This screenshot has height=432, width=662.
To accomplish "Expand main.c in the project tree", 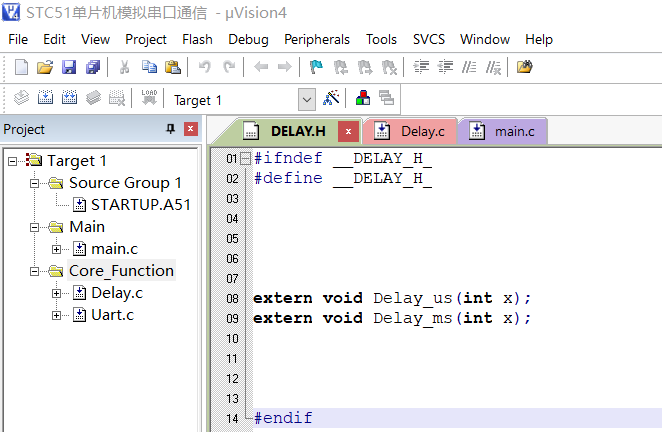I will 57,249.
